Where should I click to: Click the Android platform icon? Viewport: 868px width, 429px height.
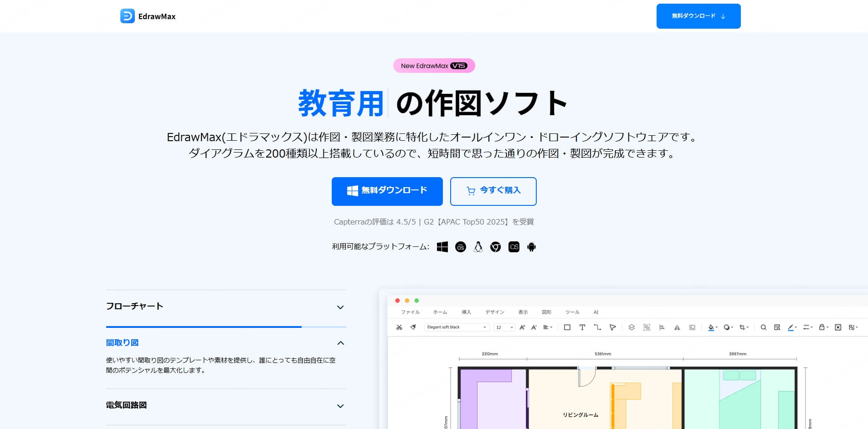pos(531,247)
